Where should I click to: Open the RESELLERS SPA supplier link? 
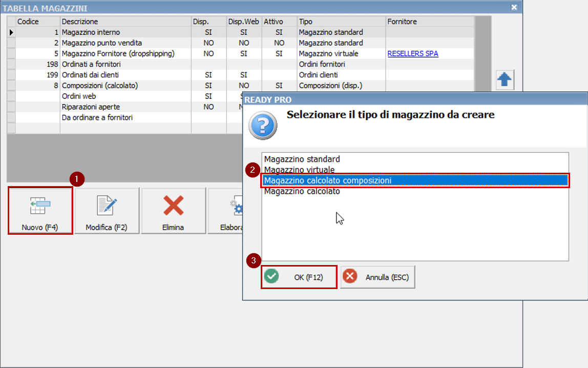point(412,53)
